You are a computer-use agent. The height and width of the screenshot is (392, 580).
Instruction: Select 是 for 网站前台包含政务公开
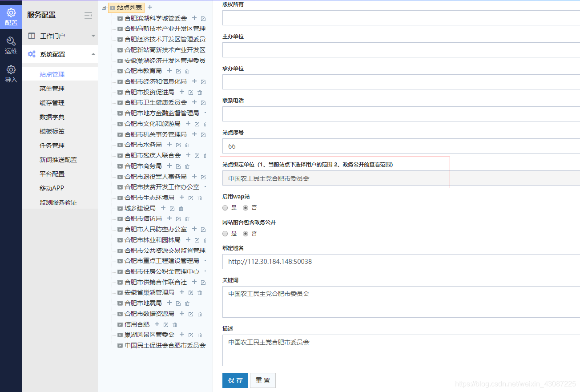[x=225, y=234]
